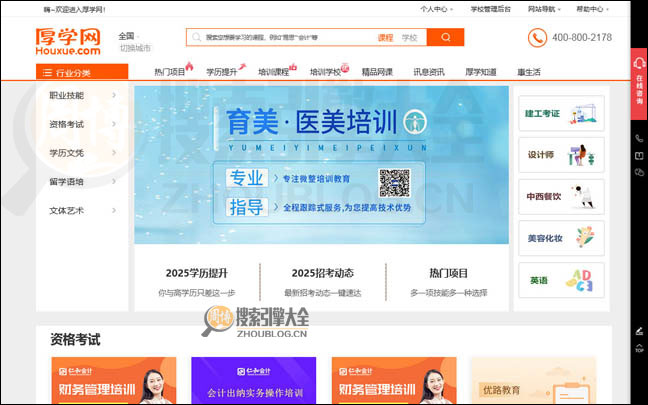Image resolution: width=648 pixels, height=405 pixels.
Task: Click the feedback pencil icon in sidebar
Action: (639, 331)
